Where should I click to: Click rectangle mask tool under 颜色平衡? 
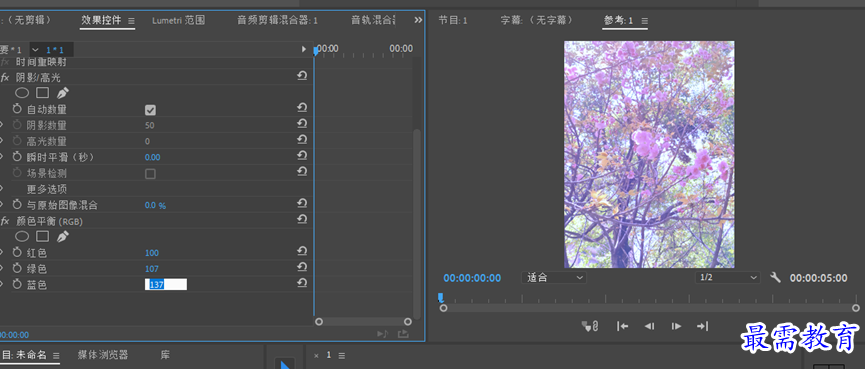42,237
